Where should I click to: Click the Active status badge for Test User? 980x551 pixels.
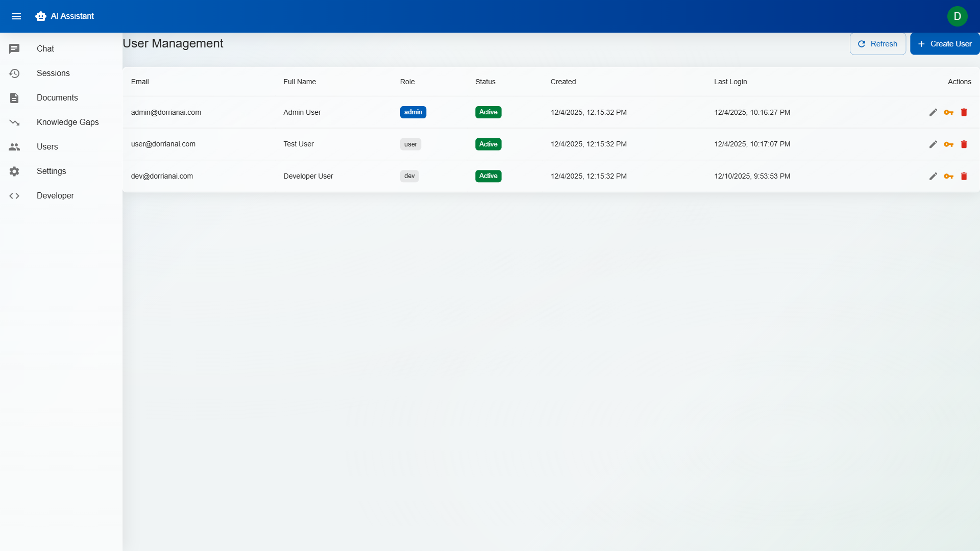(x=488, y=144)
